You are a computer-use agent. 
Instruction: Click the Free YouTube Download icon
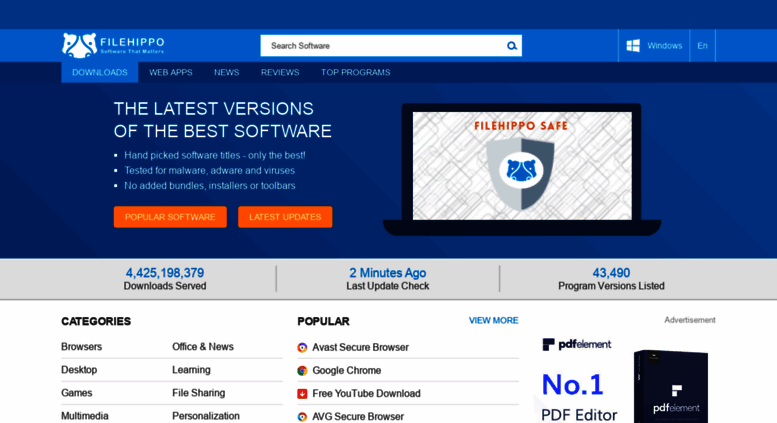tap(302, 393)
